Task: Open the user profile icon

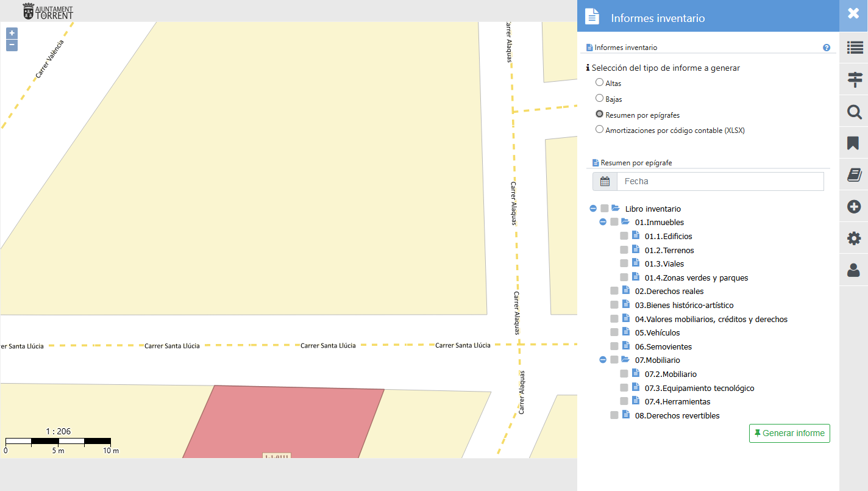Action: (854, 270)
